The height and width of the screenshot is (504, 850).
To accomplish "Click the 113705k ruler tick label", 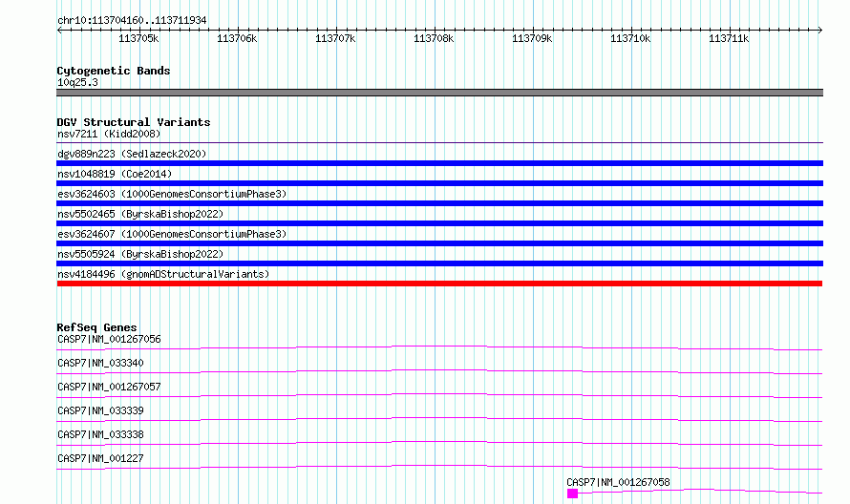I will (x=138, y=38).
